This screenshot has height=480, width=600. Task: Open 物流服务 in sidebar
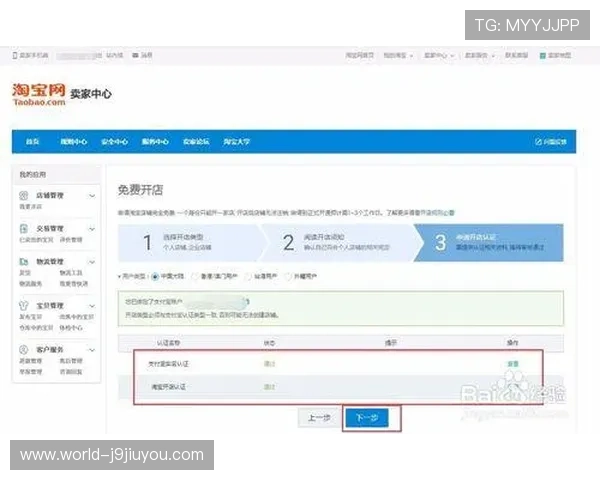(31, 284)
